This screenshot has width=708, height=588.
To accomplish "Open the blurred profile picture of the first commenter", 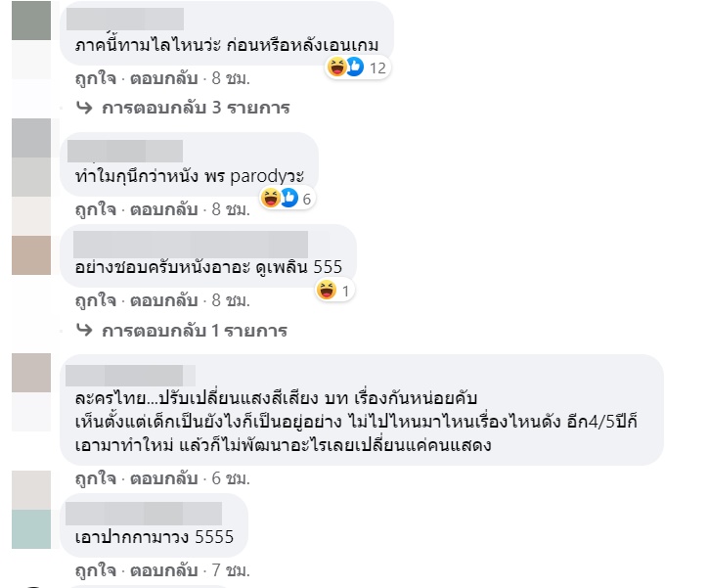I will [x=31, y=21].
